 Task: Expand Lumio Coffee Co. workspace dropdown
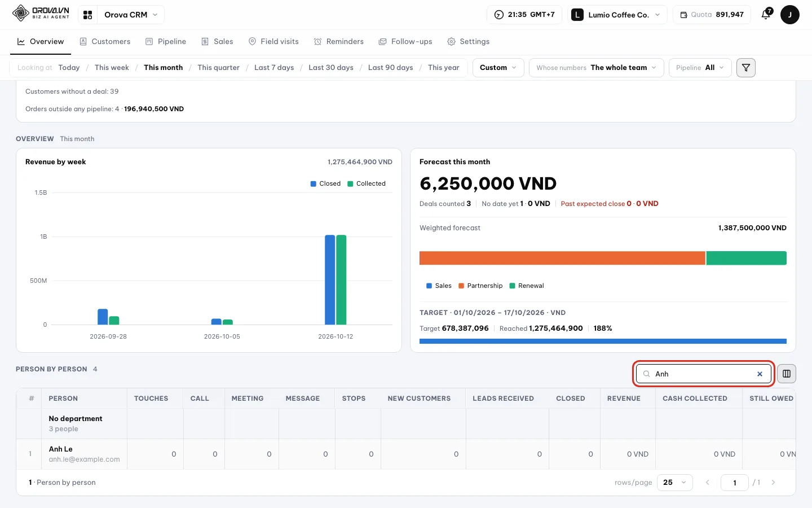(617, 15)
